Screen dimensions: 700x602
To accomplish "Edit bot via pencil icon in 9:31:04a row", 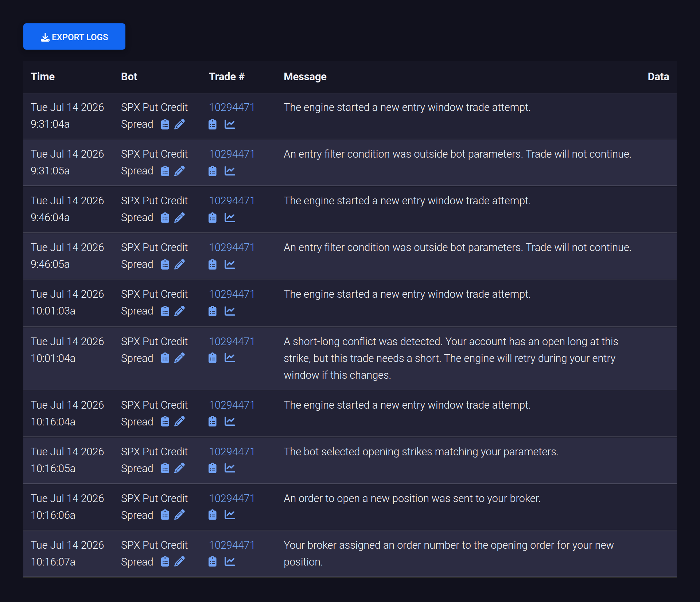I will (x=179, y=124).
